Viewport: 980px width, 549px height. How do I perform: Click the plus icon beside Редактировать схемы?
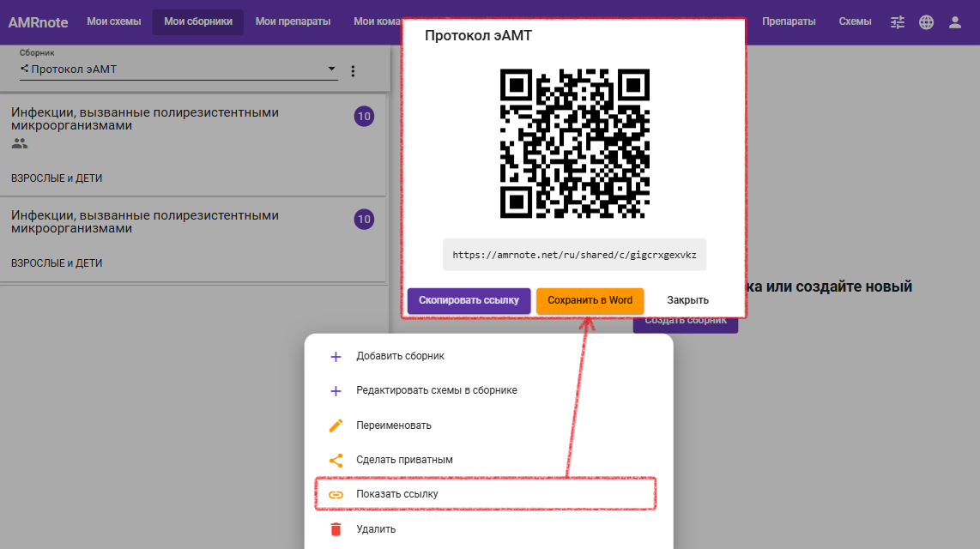[336, 391]
